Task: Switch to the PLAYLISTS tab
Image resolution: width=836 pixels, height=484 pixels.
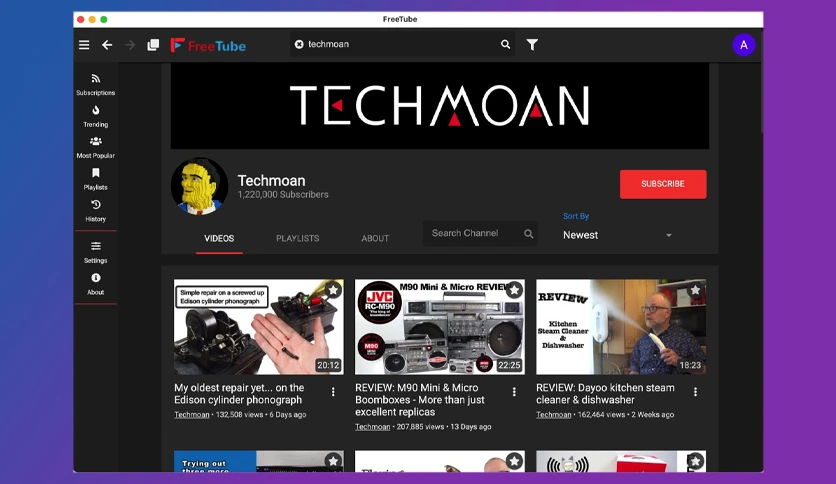Action: point(298,238)
